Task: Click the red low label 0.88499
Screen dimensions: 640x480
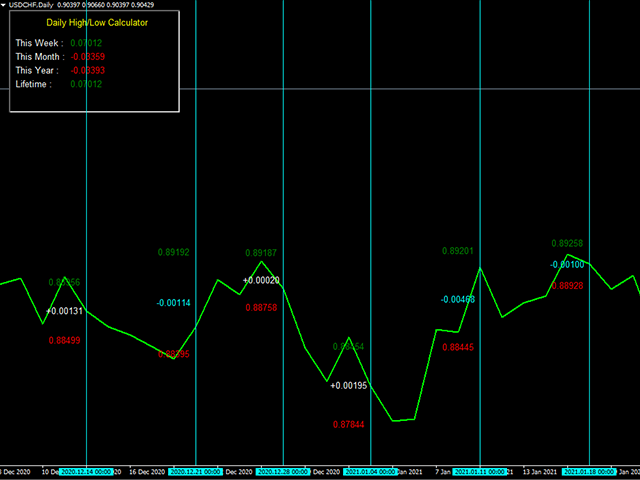Action: 64,340
